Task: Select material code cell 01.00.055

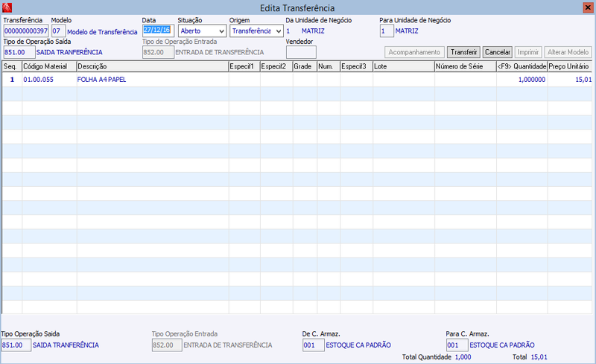Action: (x=49, y=80)
